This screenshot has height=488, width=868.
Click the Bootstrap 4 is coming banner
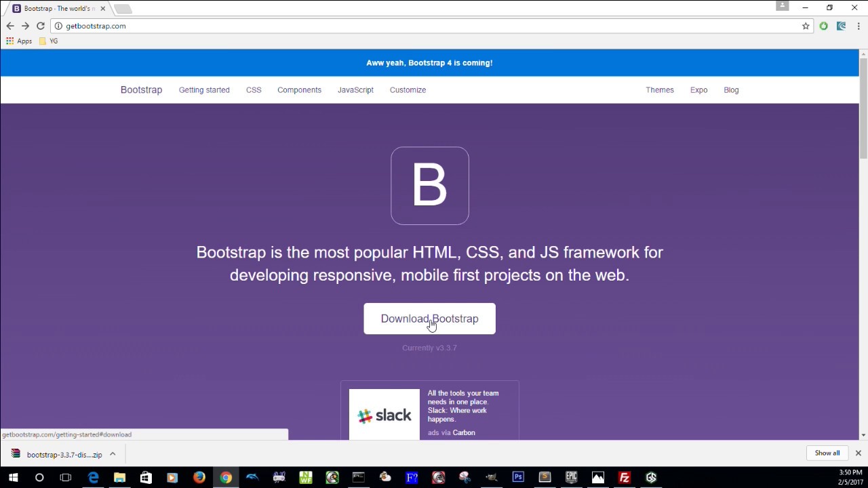coord(429,62)
